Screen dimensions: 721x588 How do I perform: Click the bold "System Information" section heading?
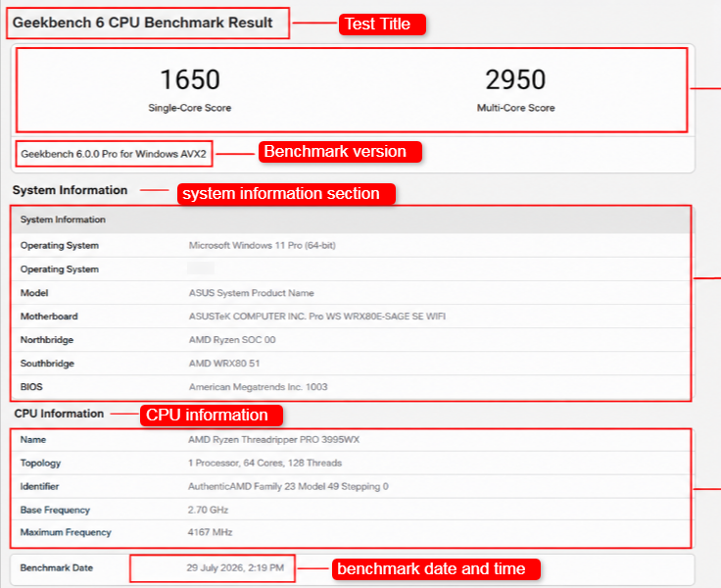tap(70, 190)
